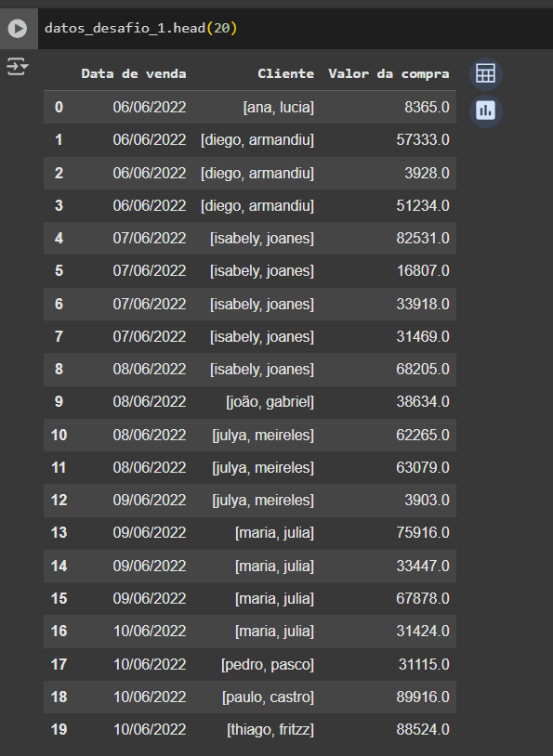Toggle the cell output visibility icon
The height and width of the screenshot is (756, 553).
tap(18, 67)
